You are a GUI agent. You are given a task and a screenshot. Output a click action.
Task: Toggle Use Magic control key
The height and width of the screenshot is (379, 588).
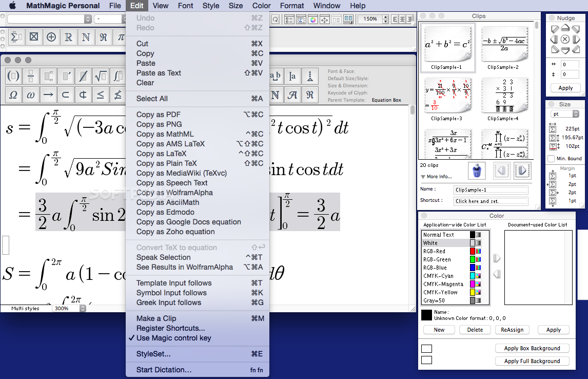click(x=173, y=338)
